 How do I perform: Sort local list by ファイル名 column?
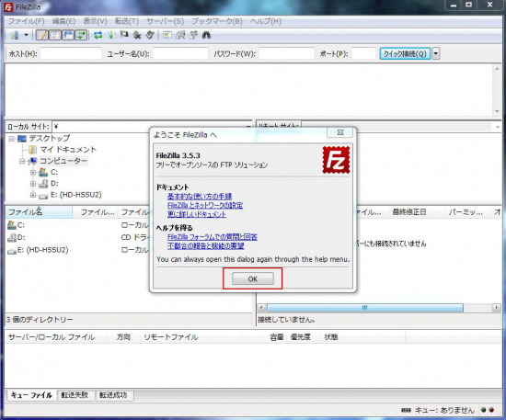[39, 212]
